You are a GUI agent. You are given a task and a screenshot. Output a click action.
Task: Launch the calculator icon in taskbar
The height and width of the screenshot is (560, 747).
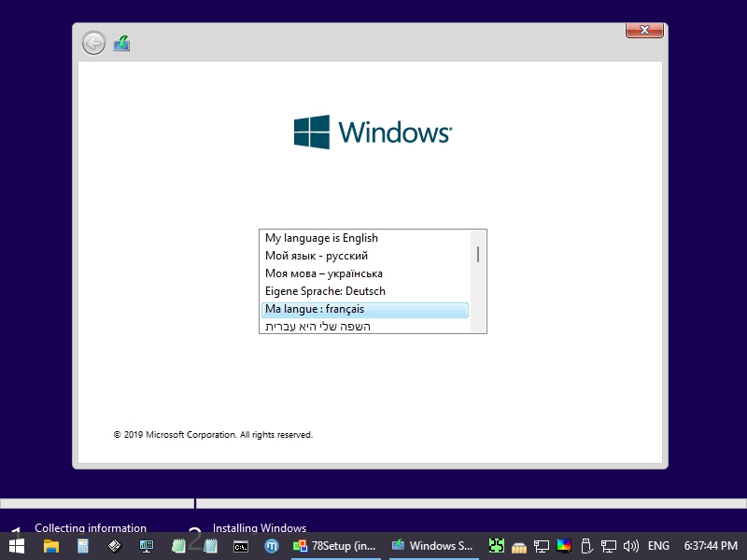83,545
